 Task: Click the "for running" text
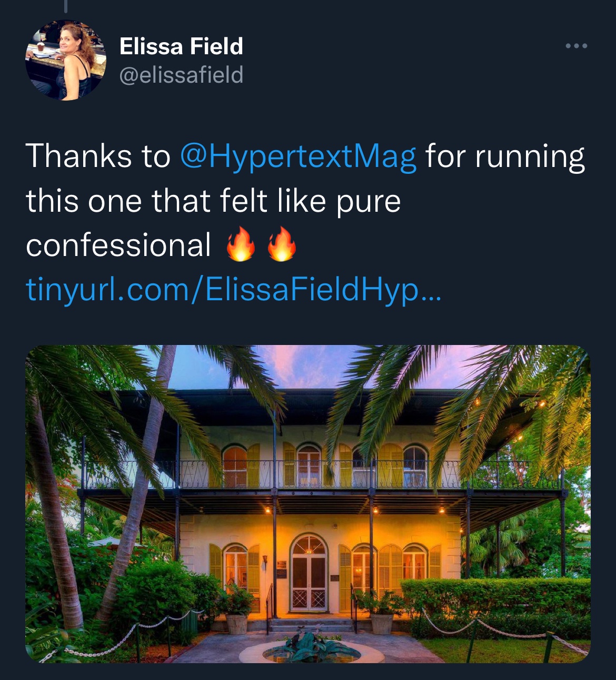504,156
